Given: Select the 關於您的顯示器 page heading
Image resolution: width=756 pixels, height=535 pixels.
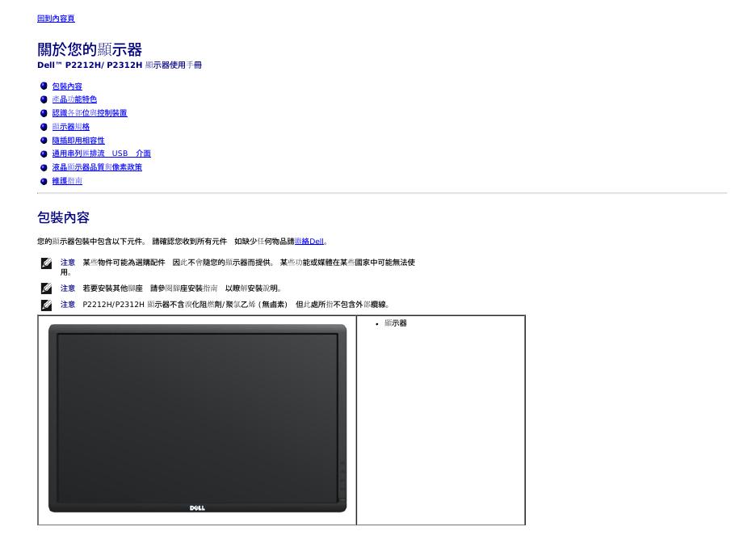Looking at the screenshot, I should pyautogui.click(x=90, y=49).
